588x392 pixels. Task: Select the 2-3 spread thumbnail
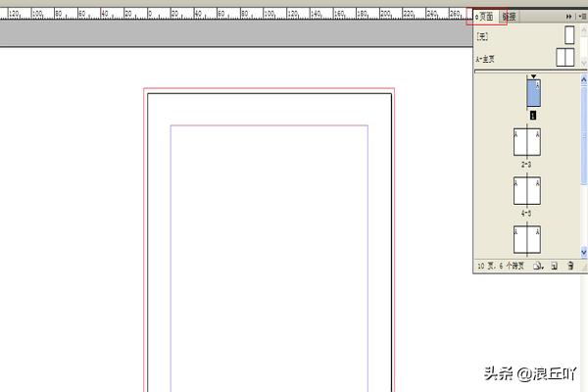click(x=526, y=142)
